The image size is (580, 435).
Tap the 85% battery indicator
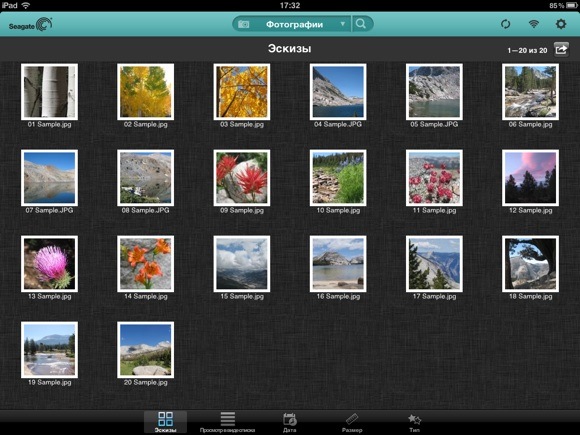coord(564,5)
